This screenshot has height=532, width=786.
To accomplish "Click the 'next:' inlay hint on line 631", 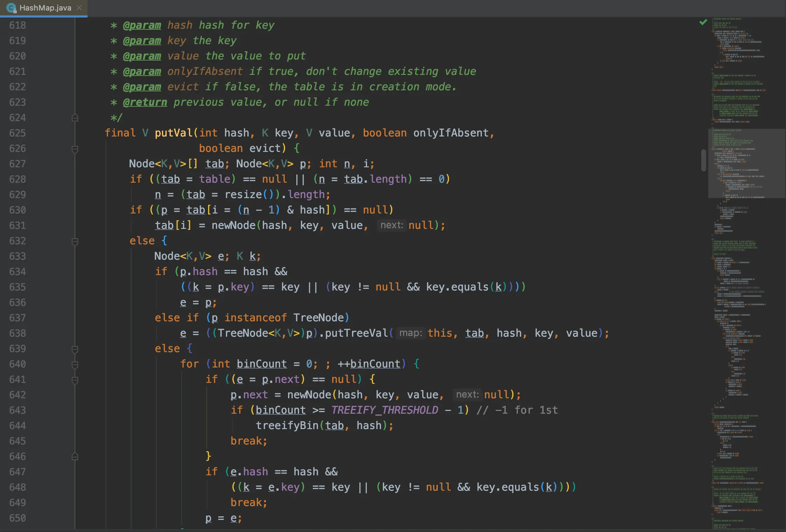I will (x=392, y=225).
